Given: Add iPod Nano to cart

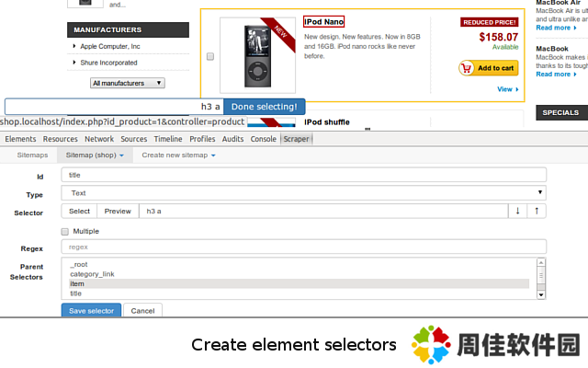Looking at the screenshot, I should 489,68.
